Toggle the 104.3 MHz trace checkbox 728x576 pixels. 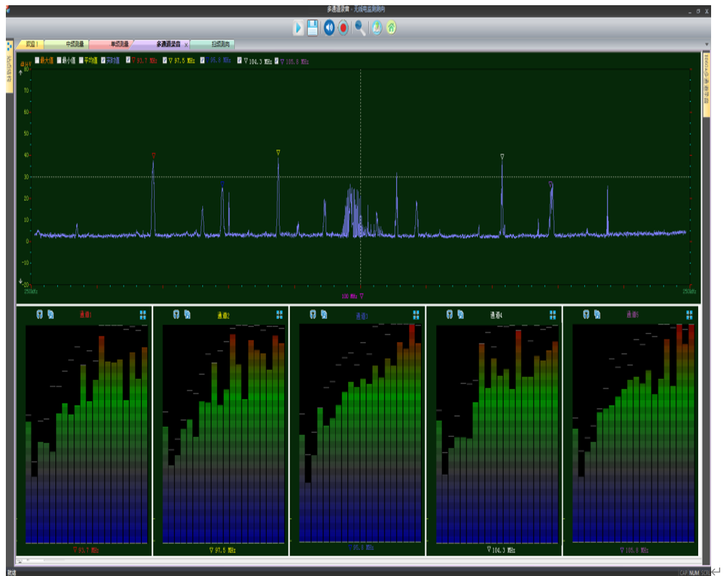(x=239, y=60)
